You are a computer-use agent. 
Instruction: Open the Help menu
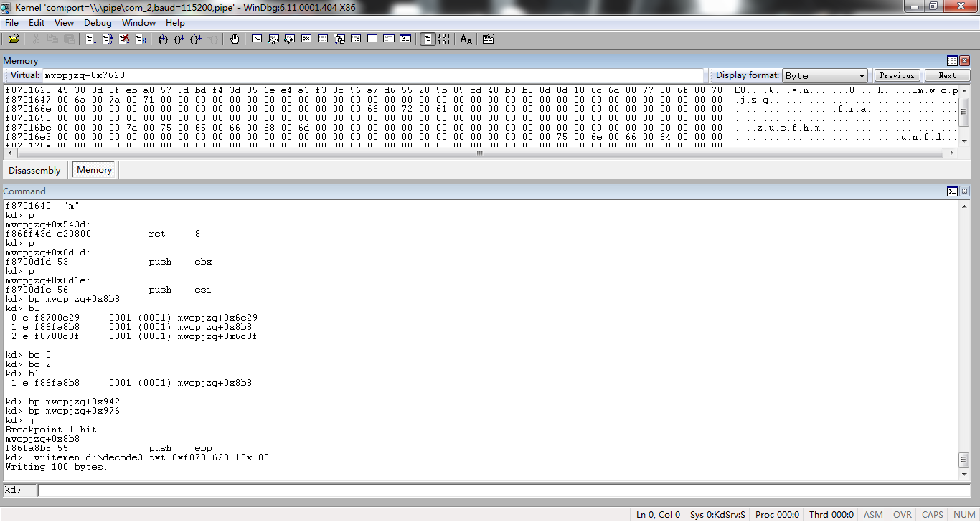175,23
